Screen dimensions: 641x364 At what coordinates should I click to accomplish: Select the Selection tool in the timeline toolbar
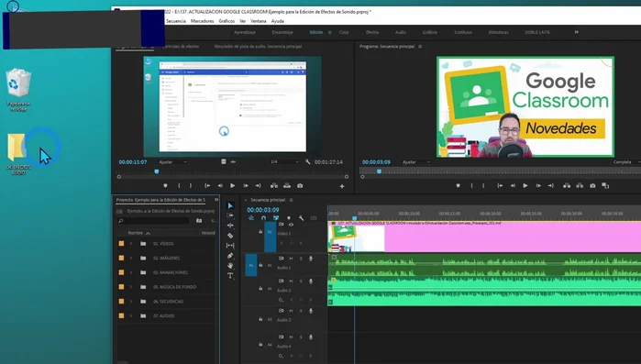coord(230,205)
